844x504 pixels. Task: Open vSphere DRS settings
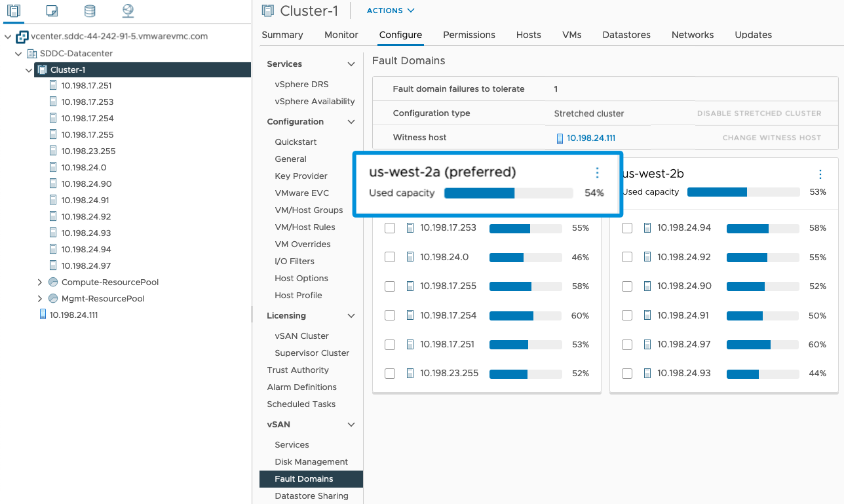click(x=302, y=85)
